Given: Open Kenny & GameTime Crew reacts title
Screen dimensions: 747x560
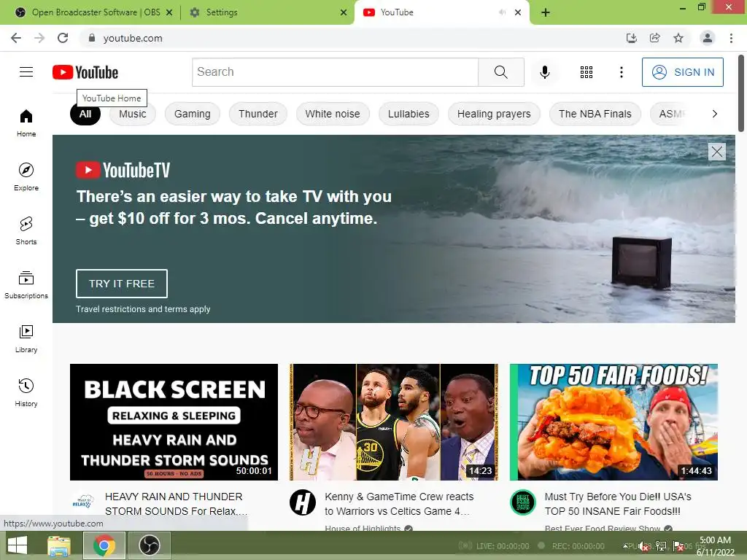Looking at the screenshot, I should [x=399, y=504].
